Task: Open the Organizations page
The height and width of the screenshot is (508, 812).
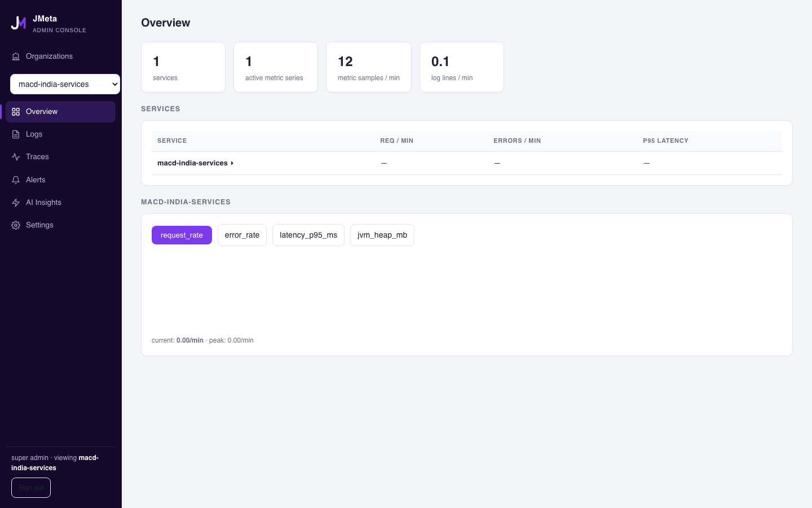Action: [60, 56]
